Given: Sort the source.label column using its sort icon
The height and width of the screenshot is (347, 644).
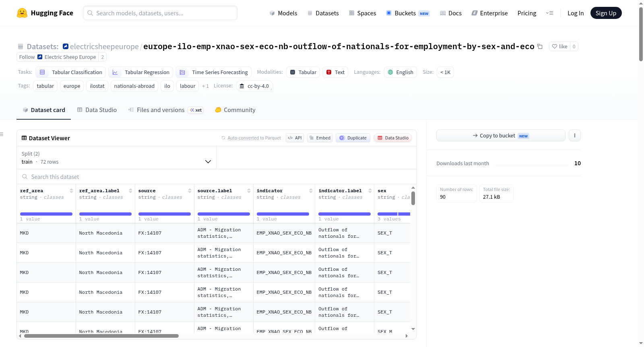Looking at the screenshot, I should (x=249, y=191).
